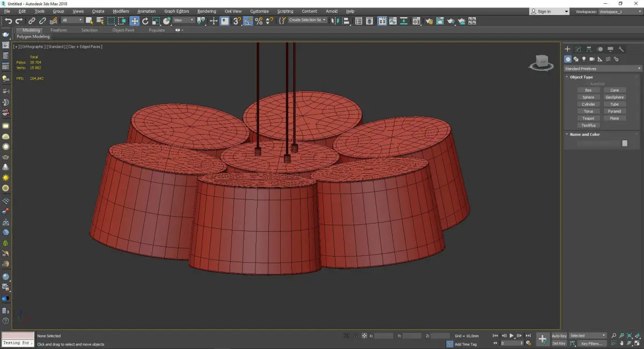Open the selection filter 'All' dropdown
The image size is (644, 349).
coord(72,20)
